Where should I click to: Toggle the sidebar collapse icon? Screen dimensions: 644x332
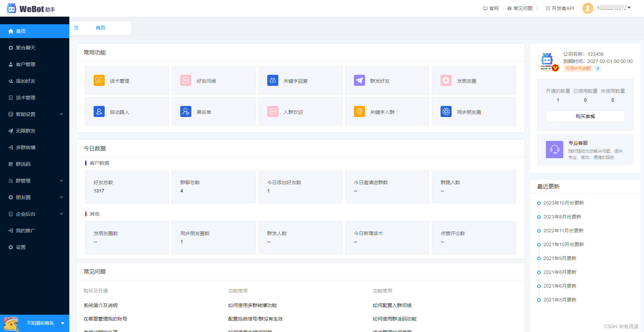tap(76, 28)
